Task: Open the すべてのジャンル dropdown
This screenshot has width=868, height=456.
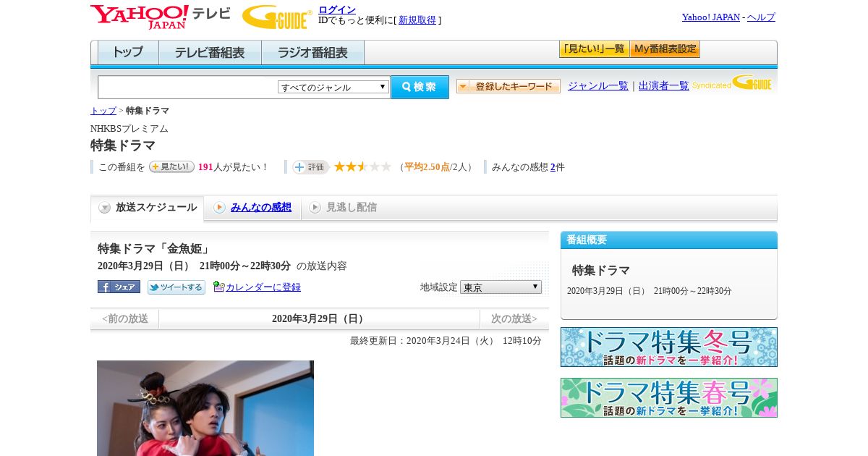Action: 333,87
